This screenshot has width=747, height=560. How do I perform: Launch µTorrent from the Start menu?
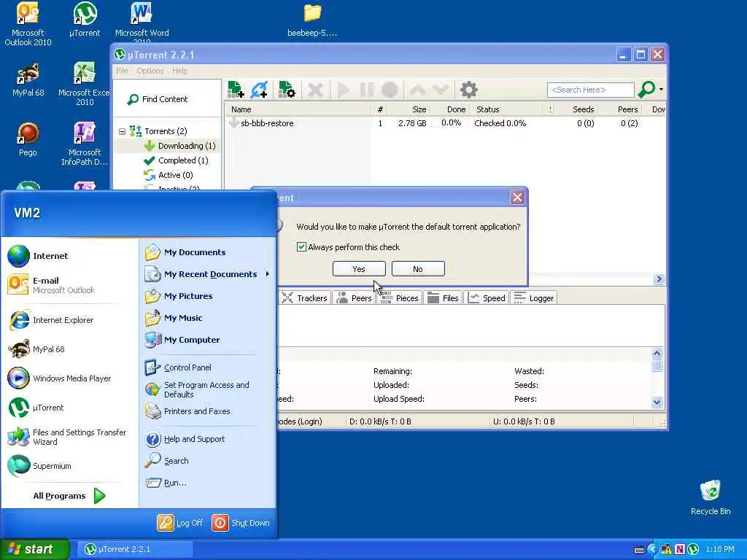(x=71, y=408)
